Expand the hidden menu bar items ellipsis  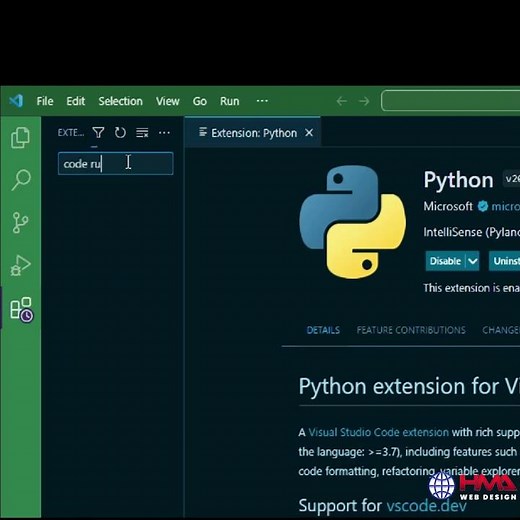(x=262, y=101)
